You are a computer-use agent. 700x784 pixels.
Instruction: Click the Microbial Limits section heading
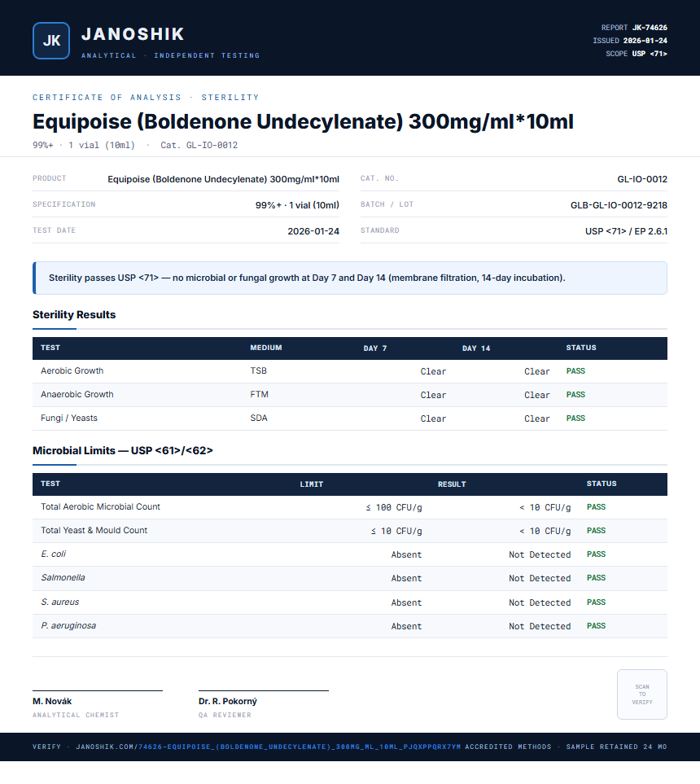[x=122, y=450]
